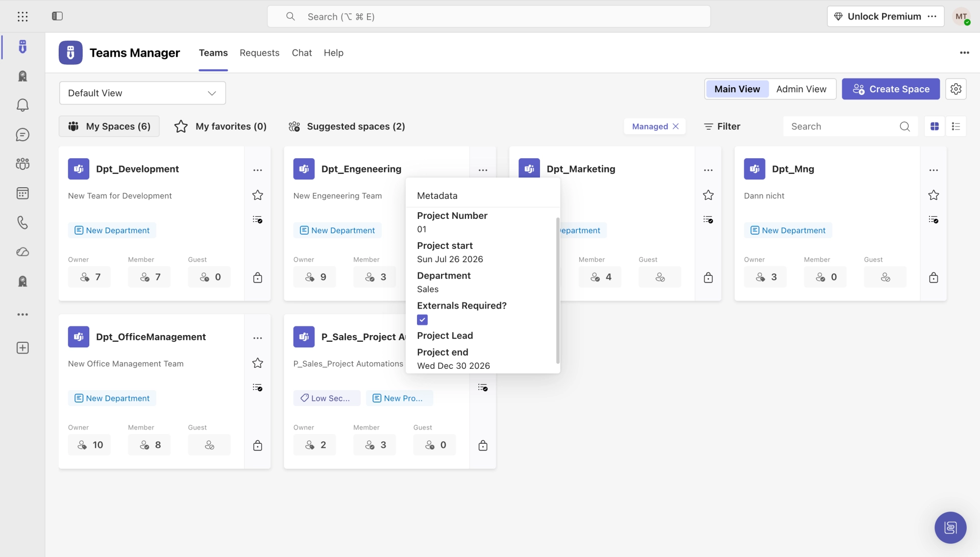Image resolution: width=980 pixels, height=557 pixels.
Task: Open Dpt_Marketing more options menu
Action: [x=708, y=170]
